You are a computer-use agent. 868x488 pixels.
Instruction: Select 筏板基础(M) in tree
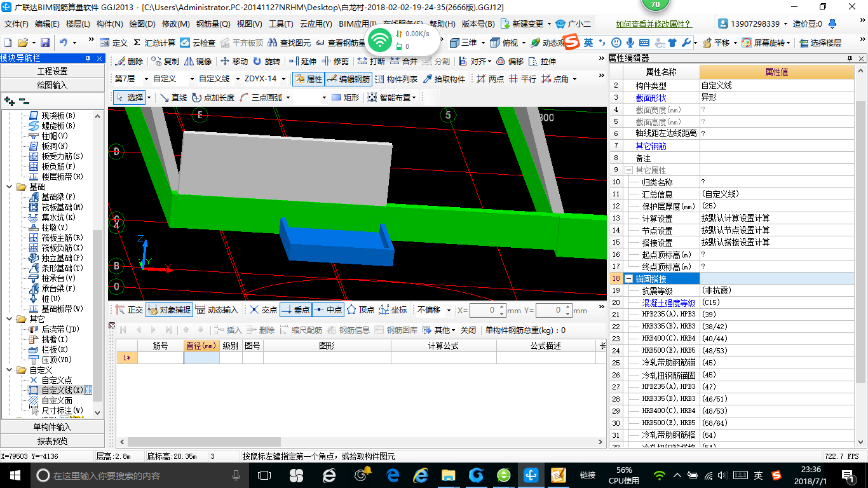coord(62,207)
